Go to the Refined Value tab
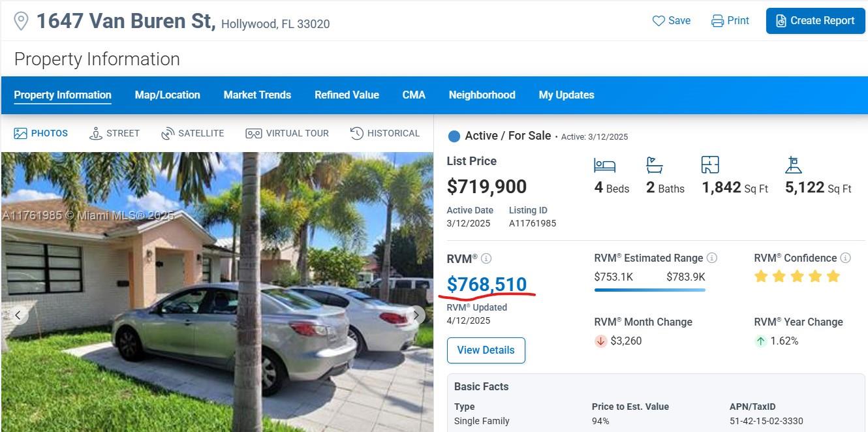 (x=347, y=95)
